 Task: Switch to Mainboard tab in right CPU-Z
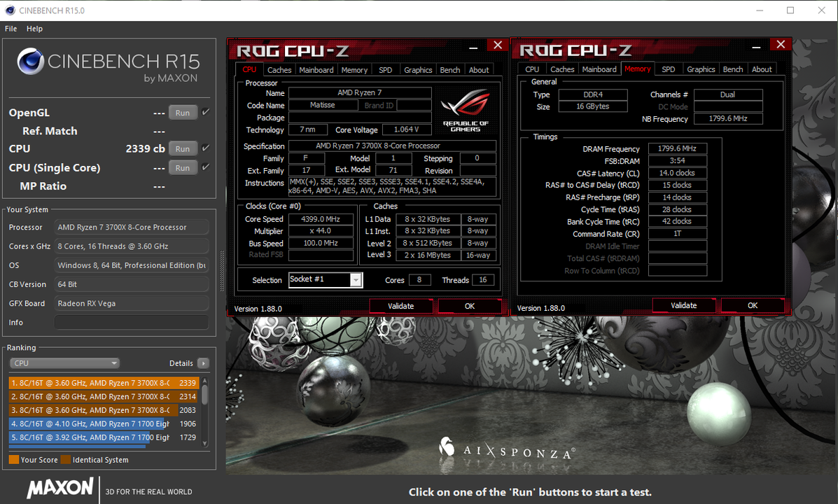click(x=599, y=69)
